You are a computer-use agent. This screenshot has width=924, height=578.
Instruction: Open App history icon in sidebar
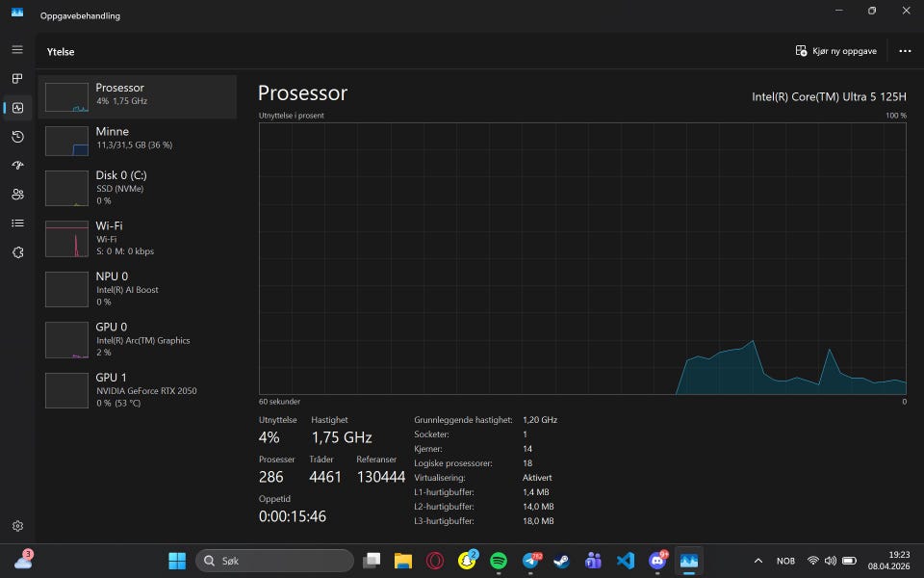(x=17, y=137)
